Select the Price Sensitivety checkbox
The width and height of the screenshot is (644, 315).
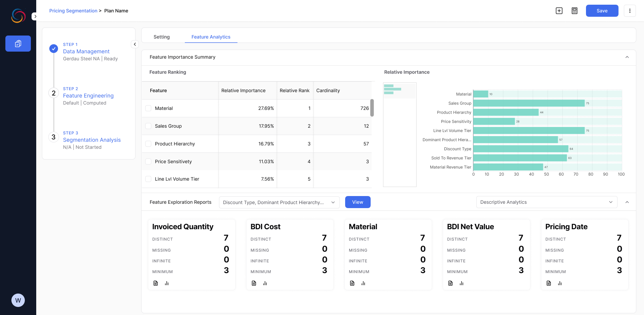click(148, 162)
